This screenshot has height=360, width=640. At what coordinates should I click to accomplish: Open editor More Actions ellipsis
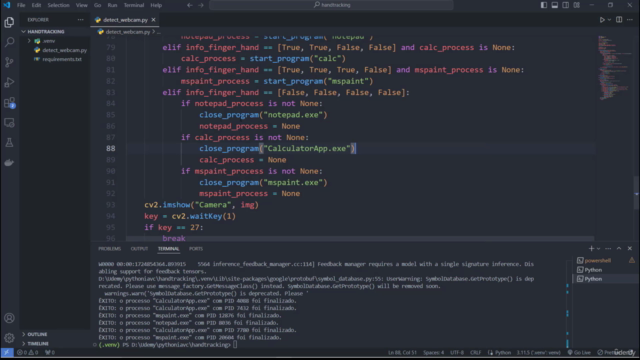(629, 20)
